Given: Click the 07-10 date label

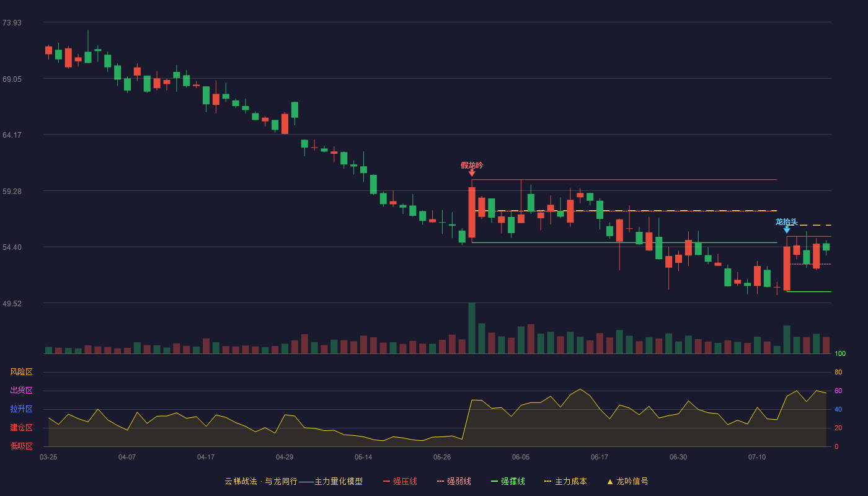Looking at the screenshot, I should point(757,457).
